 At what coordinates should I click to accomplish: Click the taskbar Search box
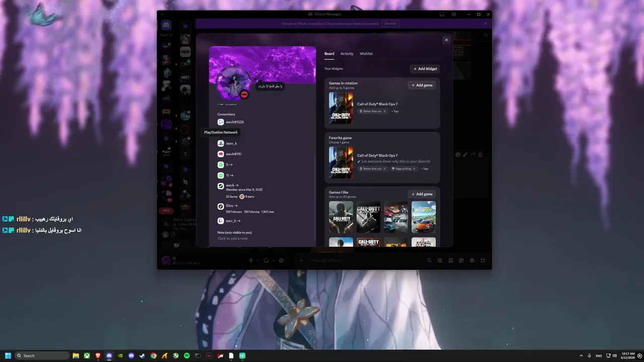(x=42, y=355)
